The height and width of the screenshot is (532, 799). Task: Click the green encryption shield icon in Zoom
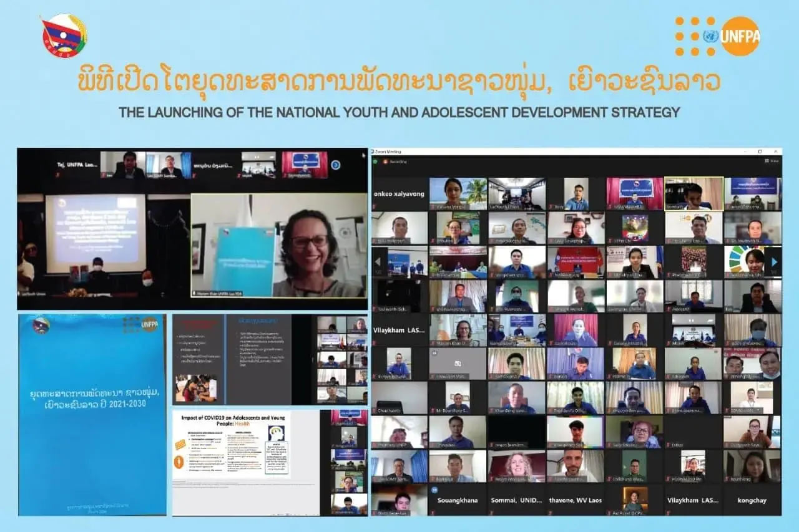(375, 162)
